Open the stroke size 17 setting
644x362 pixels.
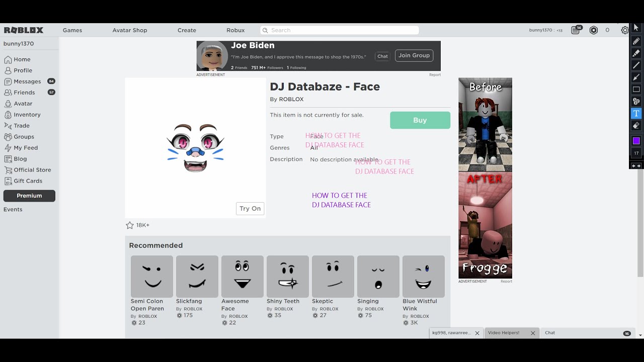(x=636, y=153)
